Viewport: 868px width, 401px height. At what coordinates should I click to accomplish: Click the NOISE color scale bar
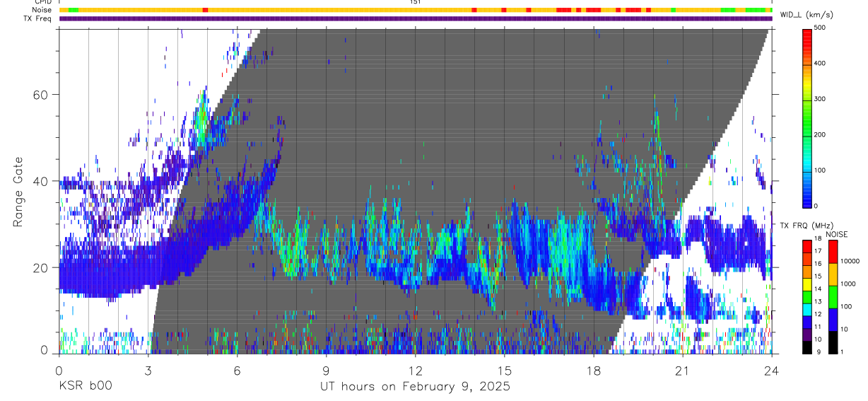(833, 296)
